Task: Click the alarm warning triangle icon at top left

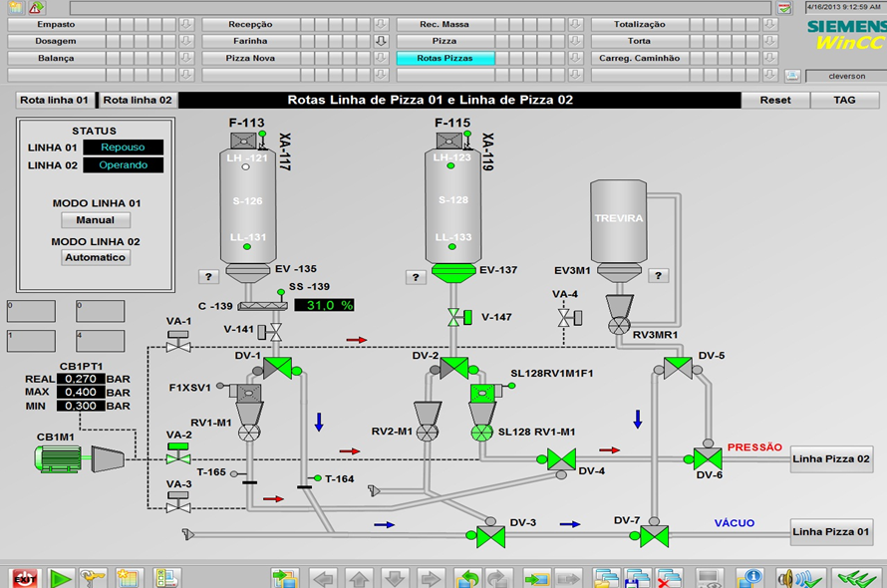Action: point(37,7)
